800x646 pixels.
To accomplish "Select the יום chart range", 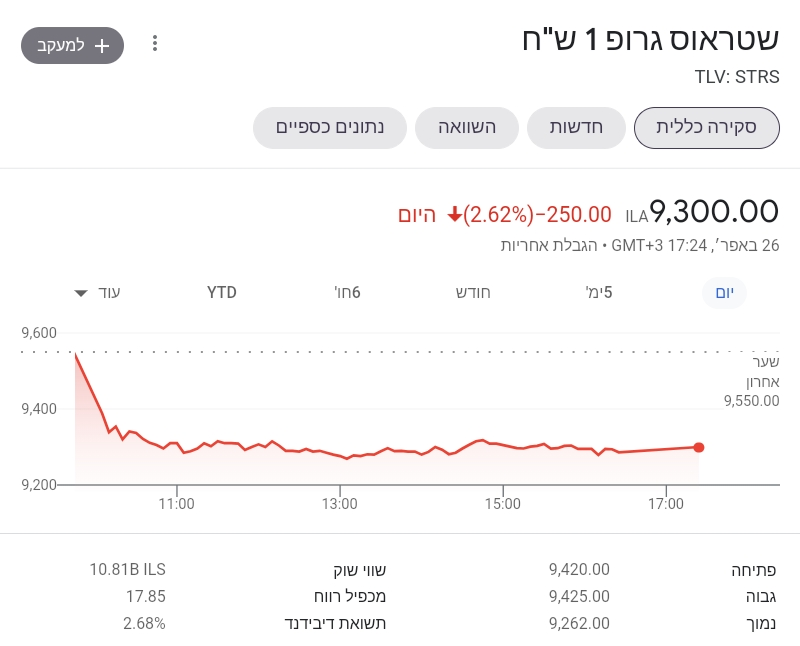I will (724, 292).
